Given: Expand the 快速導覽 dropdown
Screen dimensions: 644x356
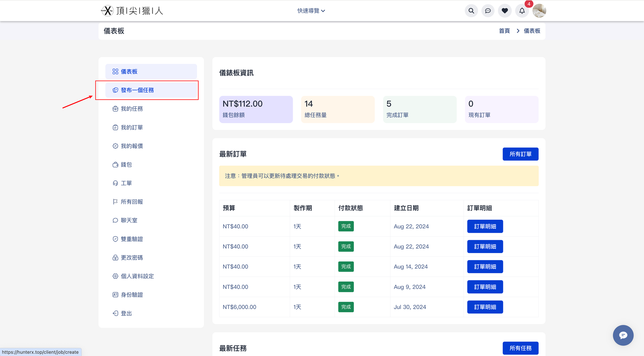Looking at the screenshot, I should point(311,11).
